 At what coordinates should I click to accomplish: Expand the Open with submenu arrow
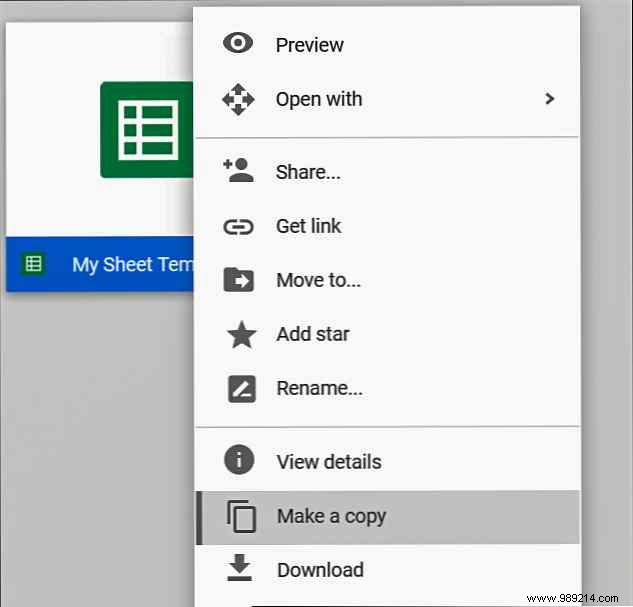pos(549,98)
